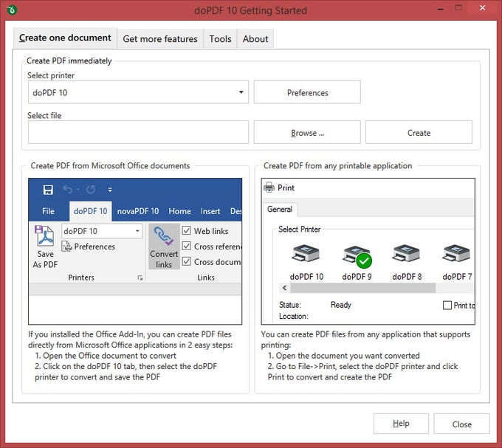Select the doPDF 9 printer icon
Screen dimensions: 502x448
pyautogui.click(x=357, y=255)
